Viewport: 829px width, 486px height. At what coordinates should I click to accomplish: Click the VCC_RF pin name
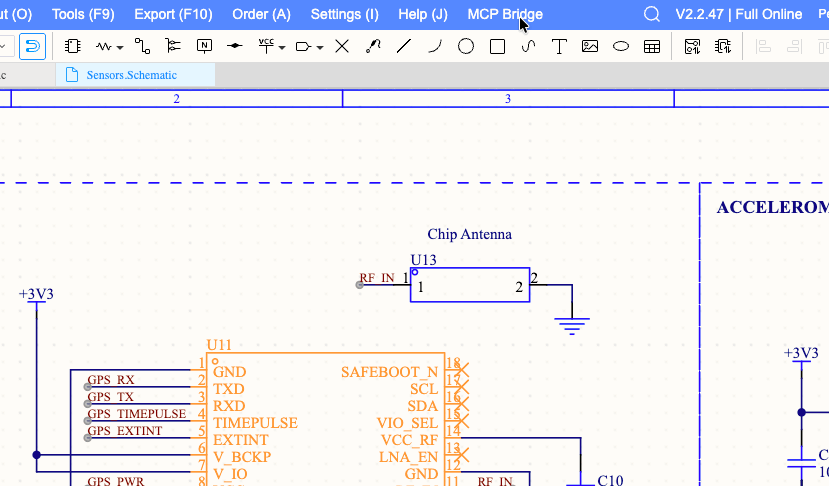click(x=409, y=440)
